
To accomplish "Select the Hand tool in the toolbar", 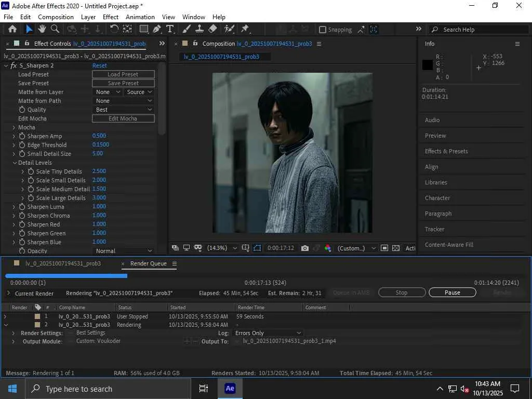I will [42, 29].
